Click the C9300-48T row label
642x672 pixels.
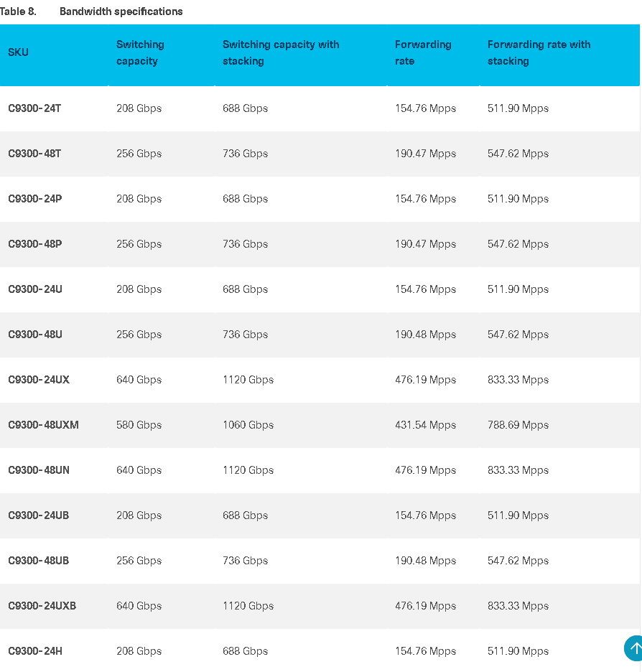click(x=34, y=154)
